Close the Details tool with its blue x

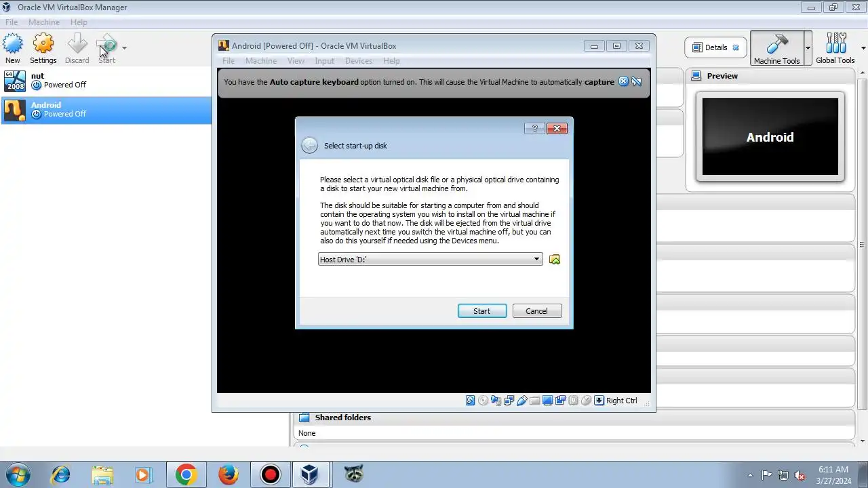click(x=736, y=47)
